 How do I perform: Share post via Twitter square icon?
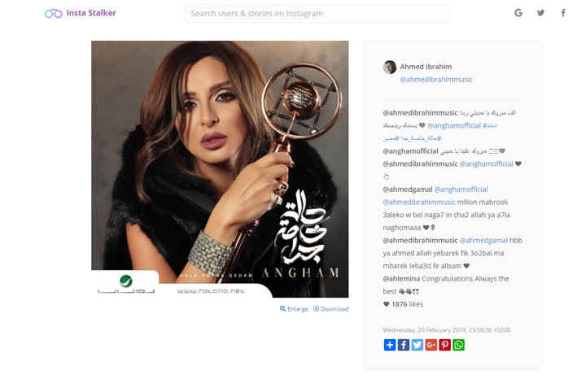point(417,345)
